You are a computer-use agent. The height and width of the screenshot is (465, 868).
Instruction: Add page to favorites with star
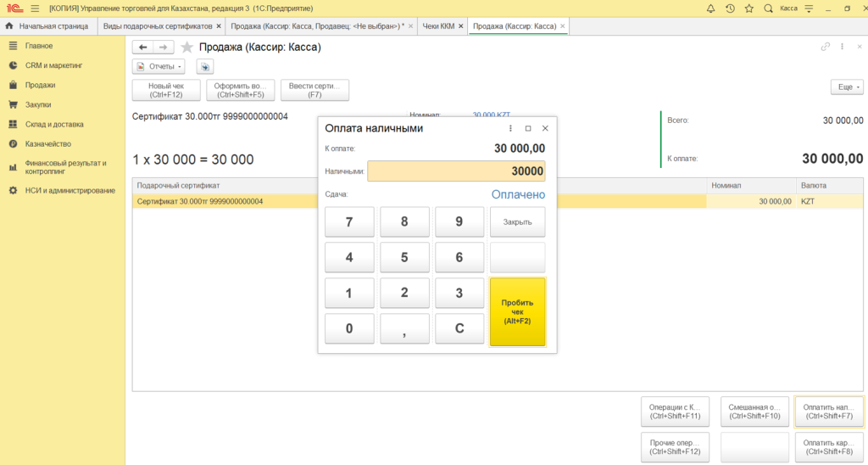[x=187, y=48]
